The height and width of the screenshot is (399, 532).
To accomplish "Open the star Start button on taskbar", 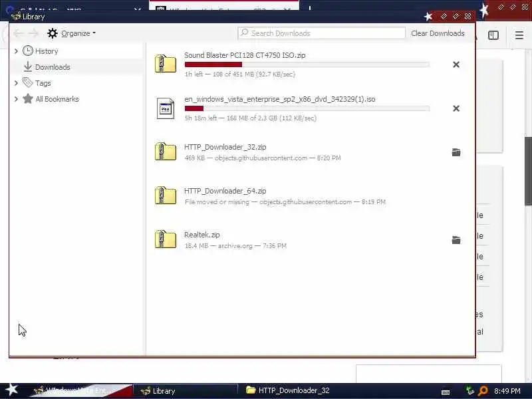I will point(12,390).
